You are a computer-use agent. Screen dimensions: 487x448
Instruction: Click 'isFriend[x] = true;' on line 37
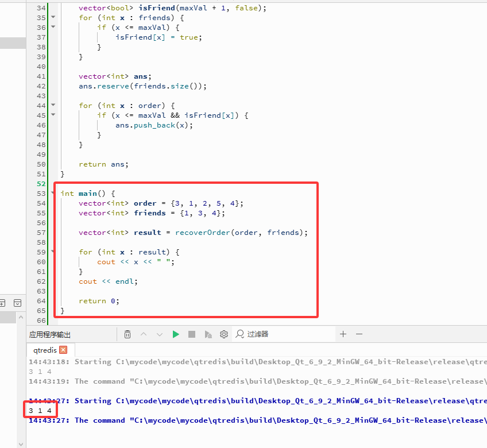coord(159,37)
